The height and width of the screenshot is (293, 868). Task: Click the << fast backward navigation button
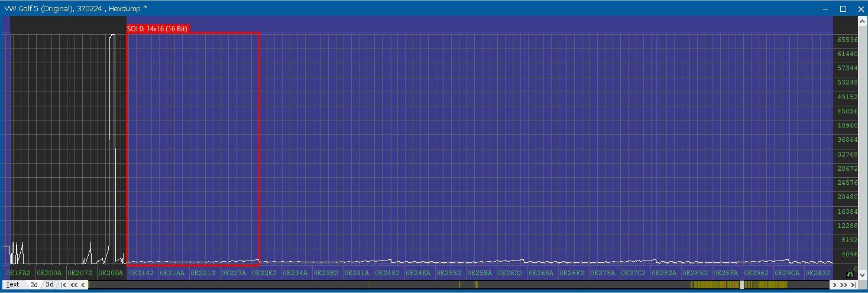tap(74, 285)
